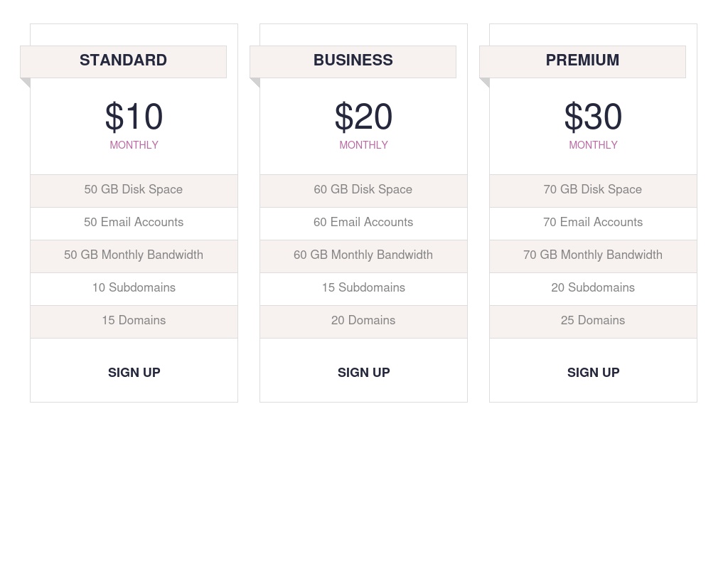This screenshot has height=569, width=728.
Task: Select the Standard plan header ribbon
Action: pos(123,61)
